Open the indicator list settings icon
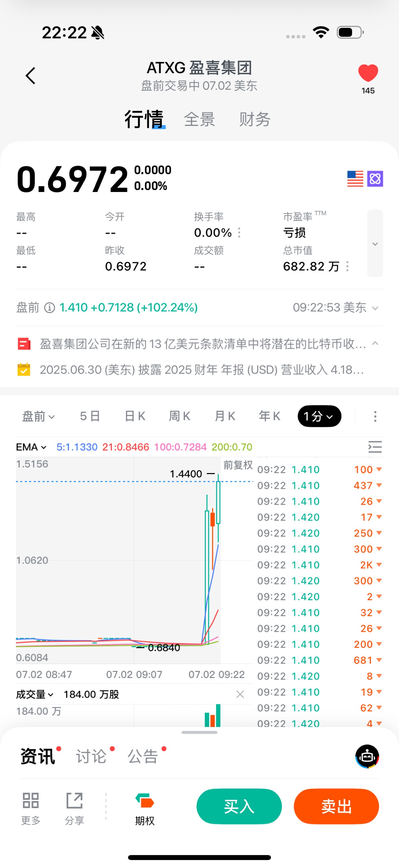Screen dimensions: 399x868 point(375,447)
